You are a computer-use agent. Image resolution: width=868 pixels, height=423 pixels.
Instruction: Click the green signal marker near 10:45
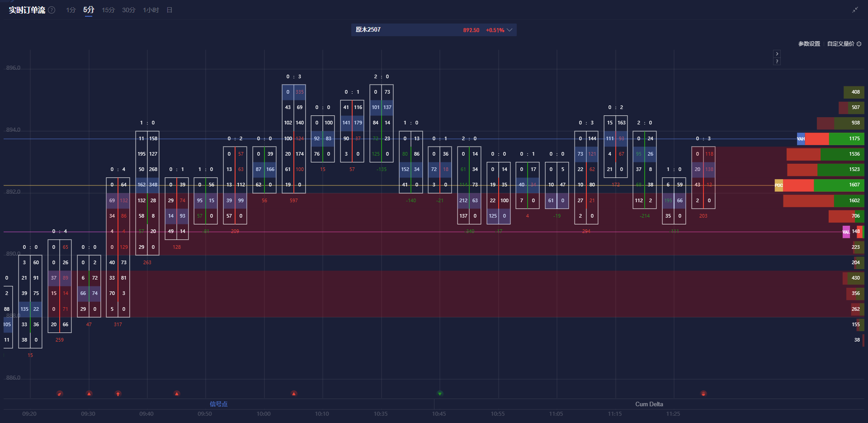point(439,394)
